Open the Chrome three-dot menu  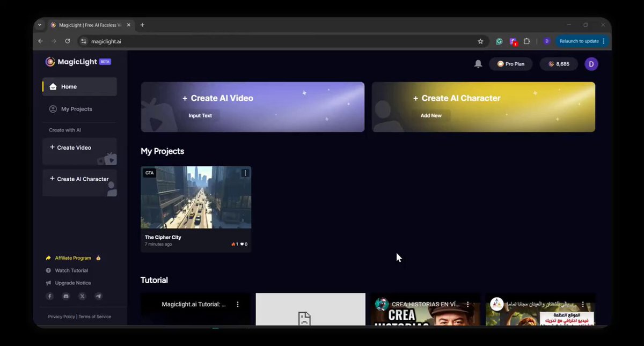coord(604,41)
